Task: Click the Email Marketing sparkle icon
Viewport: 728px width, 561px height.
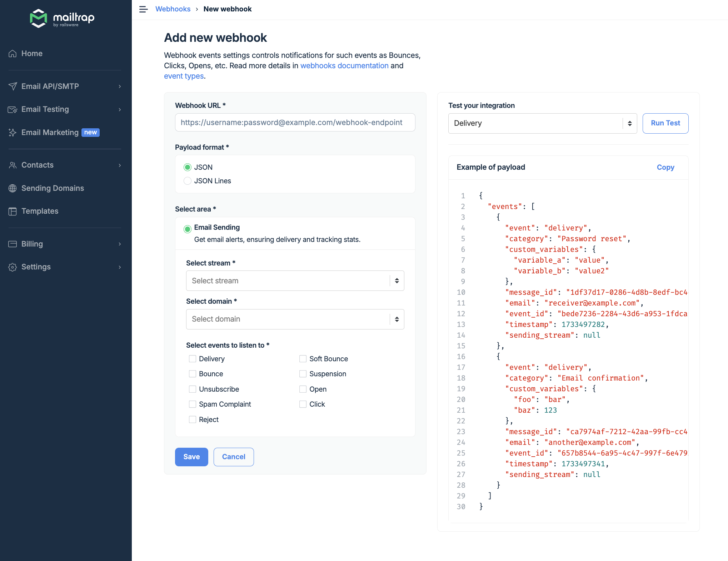Action: coord(13,133)
